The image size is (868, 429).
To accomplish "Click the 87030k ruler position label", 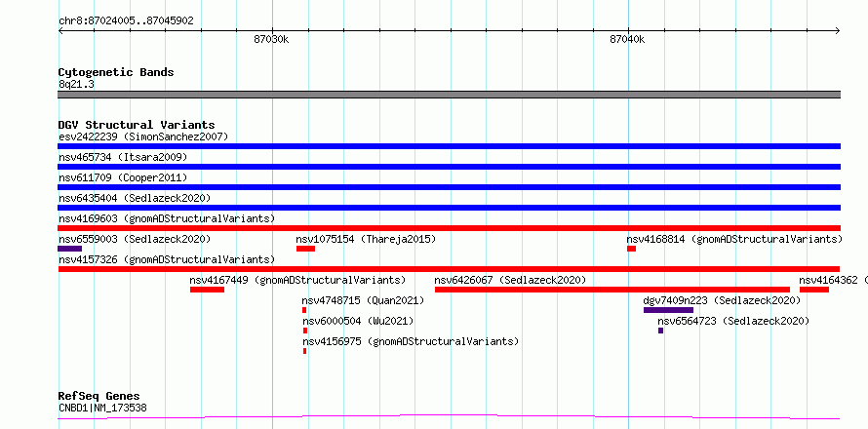I will point(271,40).
